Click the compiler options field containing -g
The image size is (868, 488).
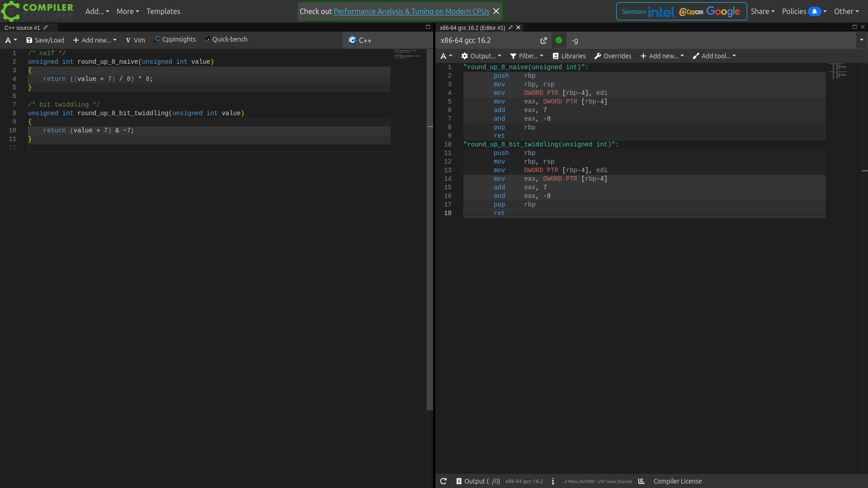coord(711,40)
